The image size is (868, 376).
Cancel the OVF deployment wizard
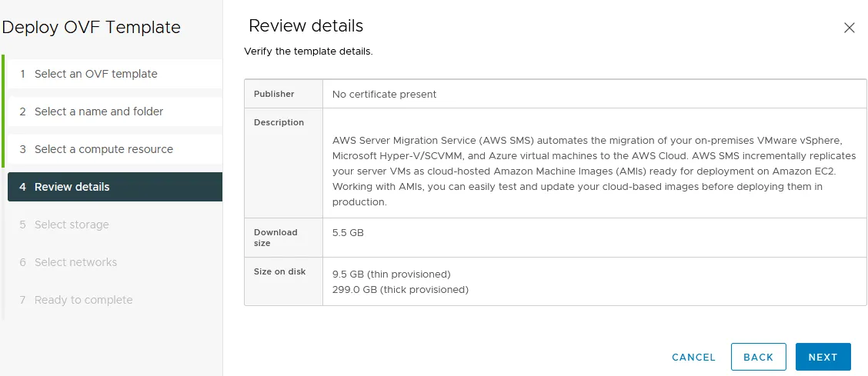point(693,358)
